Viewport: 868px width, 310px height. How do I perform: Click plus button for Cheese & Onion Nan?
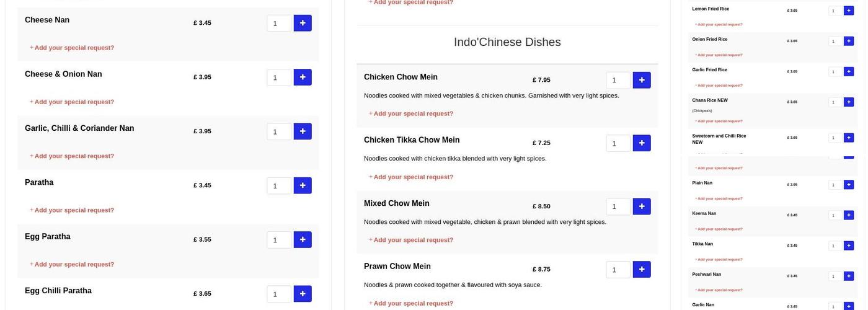click(x=303, y=77)
